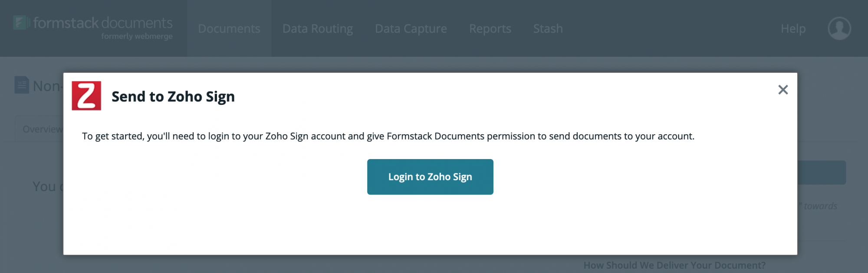
Task: Open the user profile avatar menu
Action: (x=839, y=29)
